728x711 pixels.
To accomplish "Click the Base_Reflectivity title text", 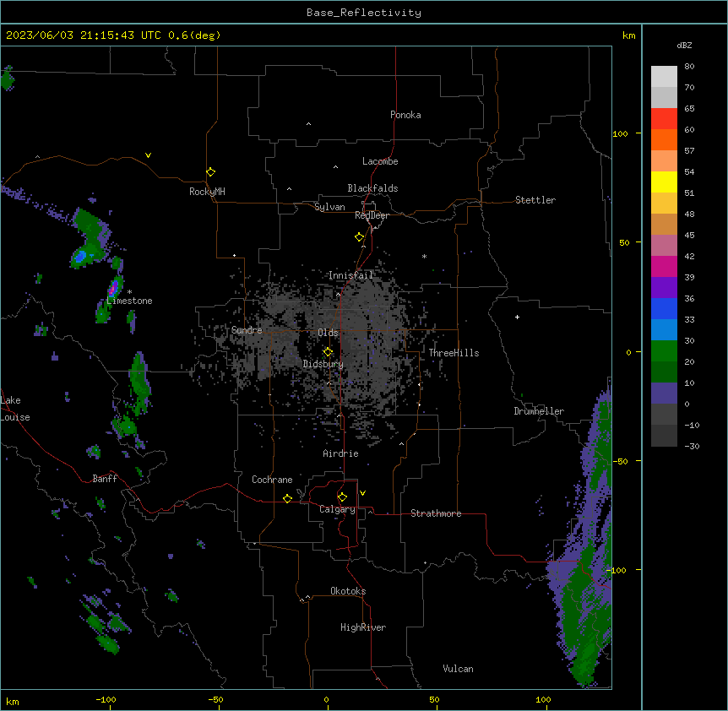I will pyautogui.click(x=364, y=13).
